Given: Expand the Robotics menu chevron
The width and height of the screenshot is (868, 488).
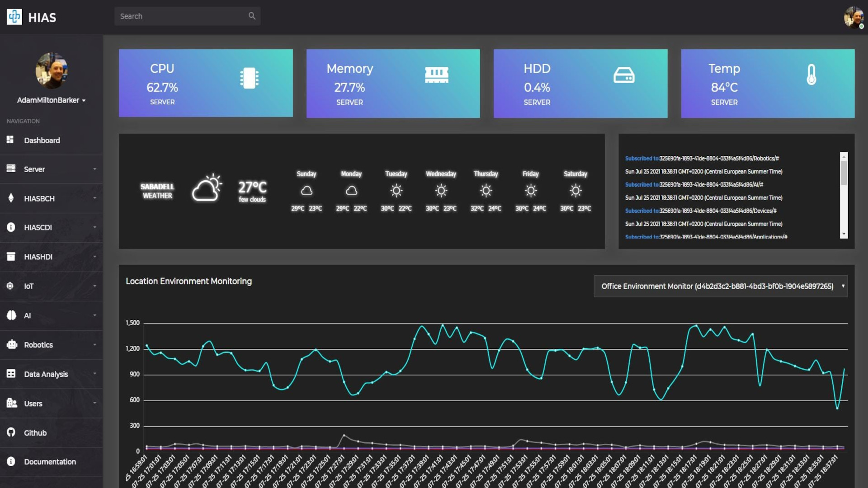Looking at the screenshot, I should click(x=94, y=344).
